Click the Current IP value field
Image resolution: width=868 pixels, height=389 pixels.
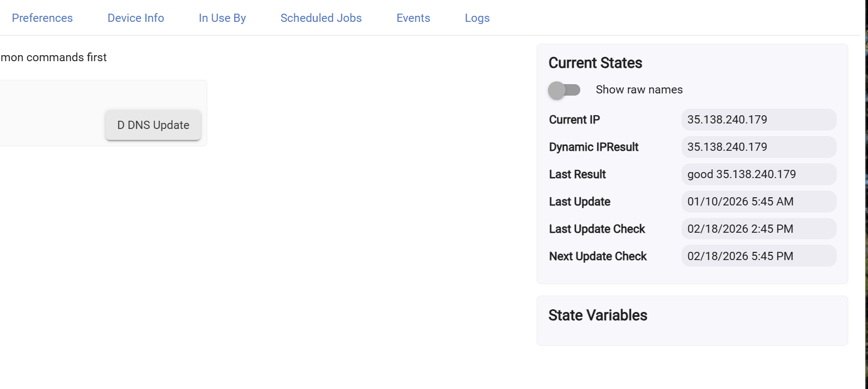tap(758, 120)
